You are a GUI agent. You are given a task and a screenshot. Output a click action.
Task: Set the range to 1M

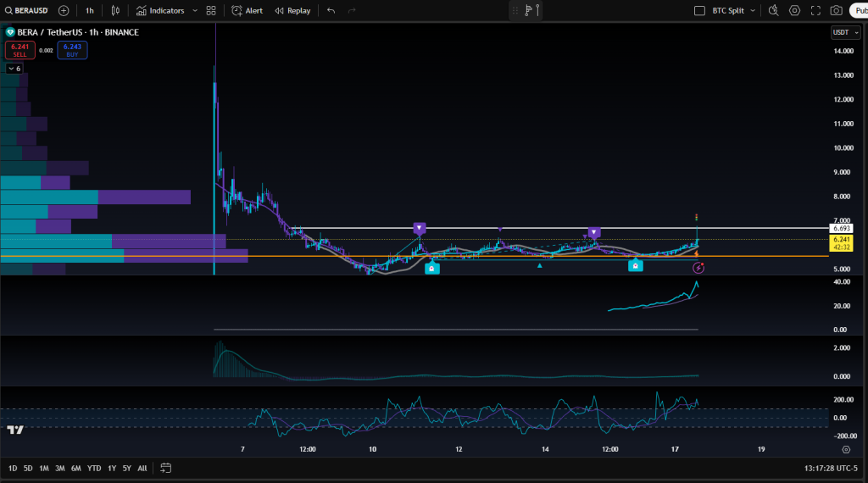click(44, 468)
